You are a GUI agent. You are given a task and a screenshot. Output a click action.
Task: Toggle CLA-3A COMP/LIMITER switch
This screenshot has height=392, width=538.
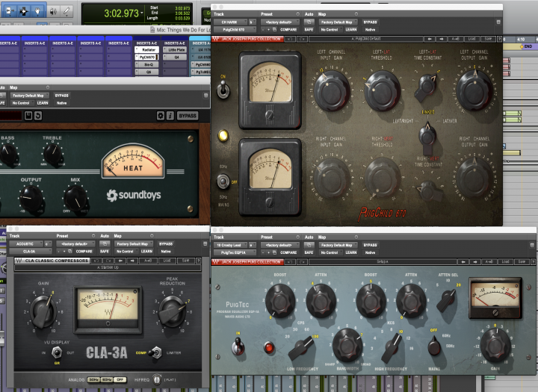156,352
